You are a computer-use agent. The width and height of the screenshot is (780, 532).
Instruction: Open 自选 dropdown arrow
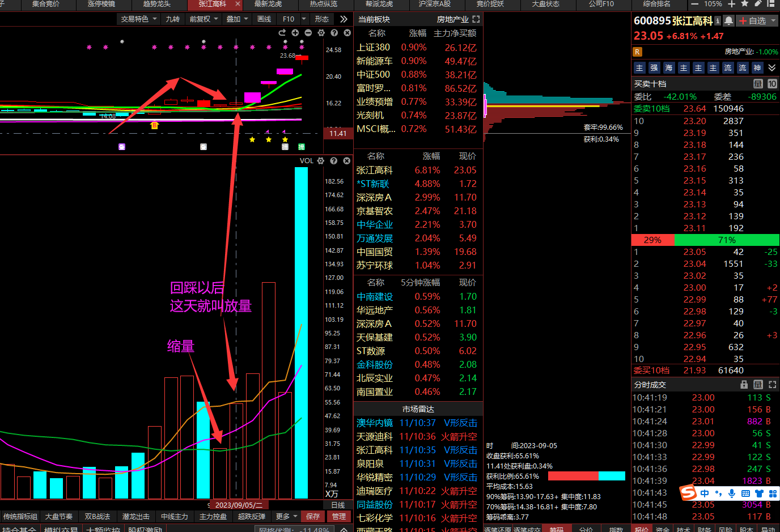pos(773,21)
